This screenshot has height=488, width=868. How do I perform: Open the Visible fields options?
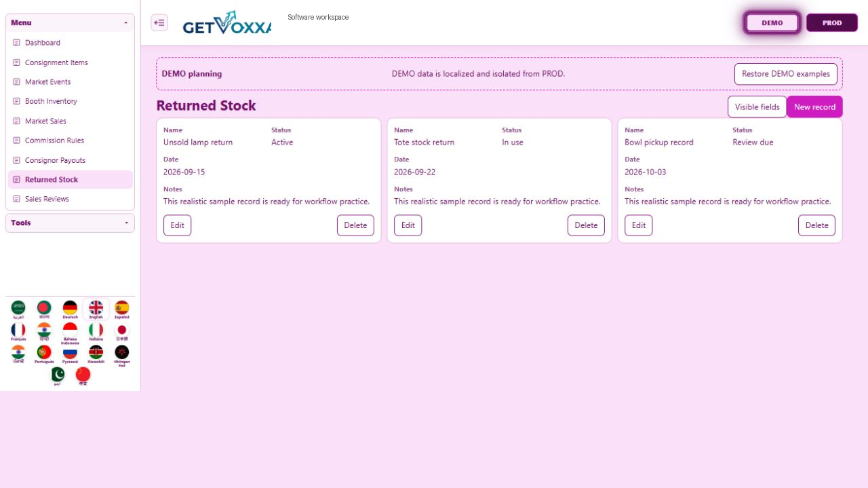[x=757, y=107]
